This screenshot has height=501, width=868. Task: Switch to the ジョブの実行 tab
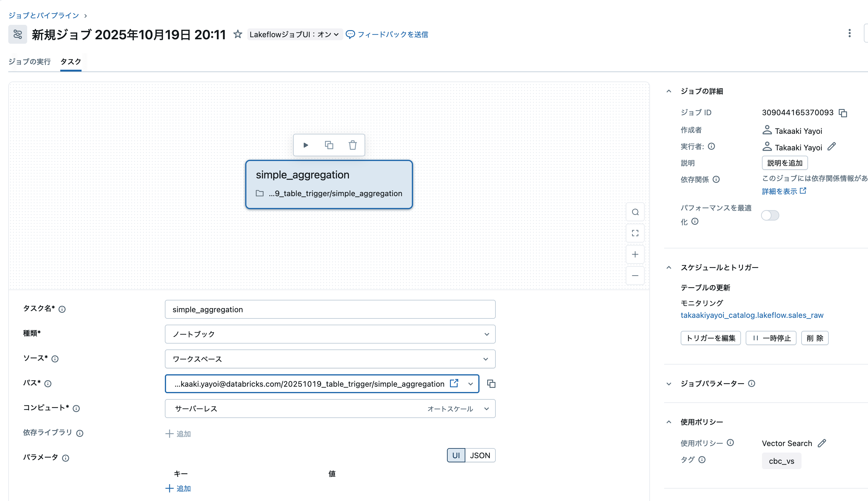(30, 62)
